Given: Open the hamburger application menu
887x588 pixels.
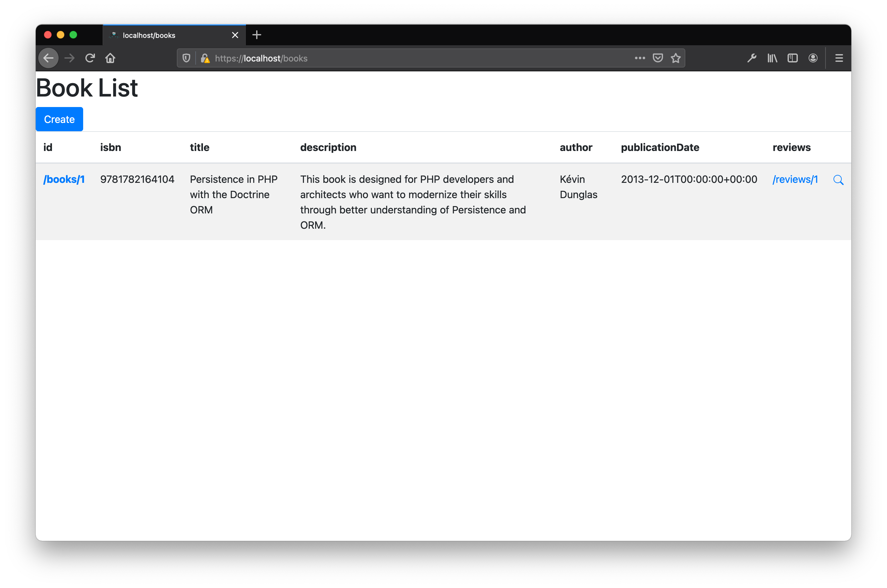Looking at the screenshot, I should 839,58.
